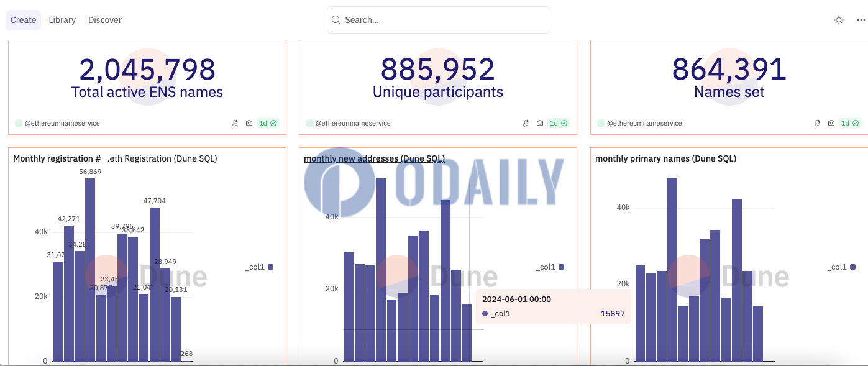
Task: Open @ethereumnameservice link under Unique participants
Action: (353, 123)
